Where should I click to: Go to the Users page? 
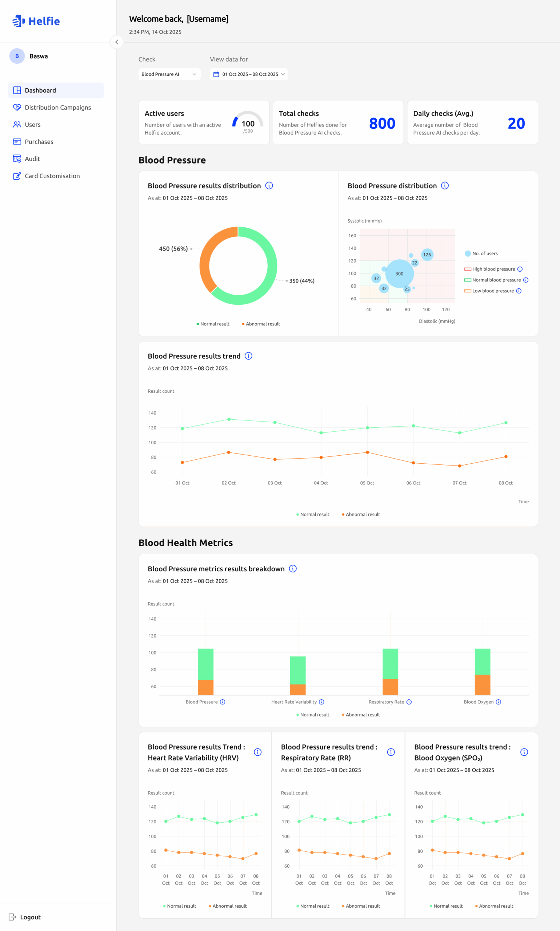[x=32, y=124]
